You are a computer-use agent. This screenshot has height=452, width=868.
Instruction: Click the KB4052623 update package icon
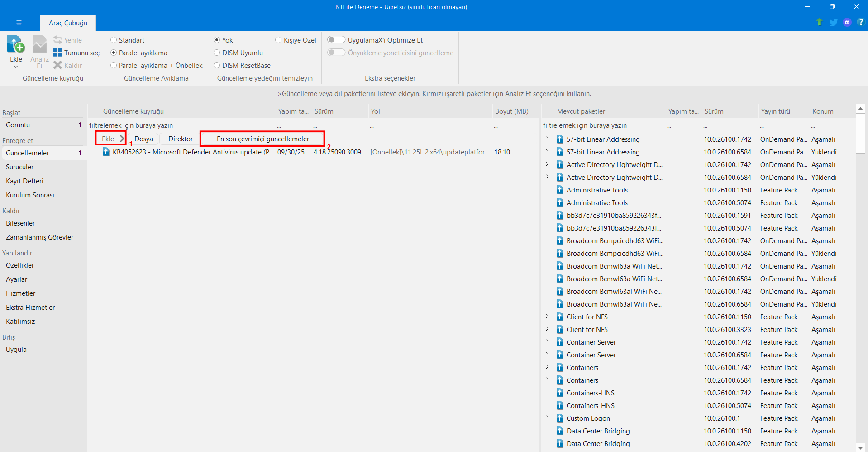106,152
